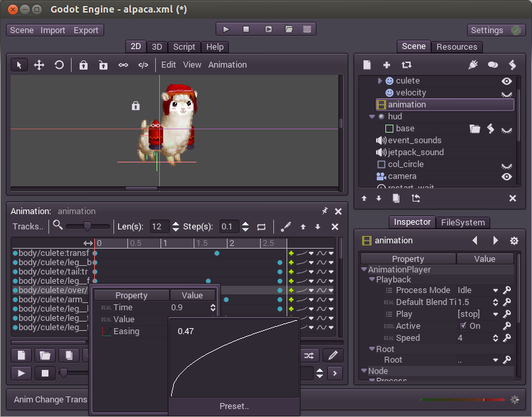Toggle visibility of the culete node
This screenshot has width=532, height=417.
pyautogui.click(x=507, y=81)
